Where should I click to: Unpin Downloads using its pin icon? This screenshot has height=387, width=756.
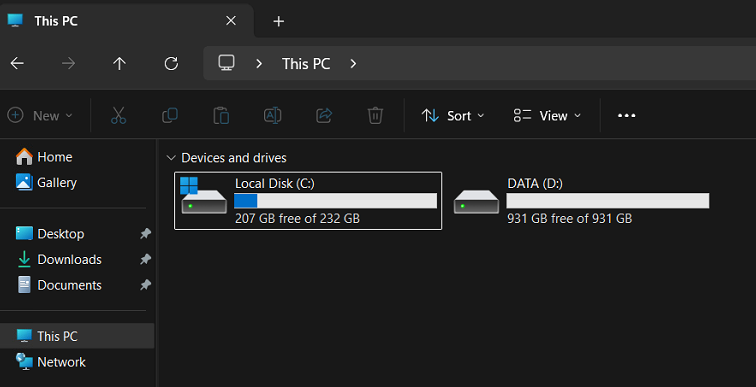[145, 259]
